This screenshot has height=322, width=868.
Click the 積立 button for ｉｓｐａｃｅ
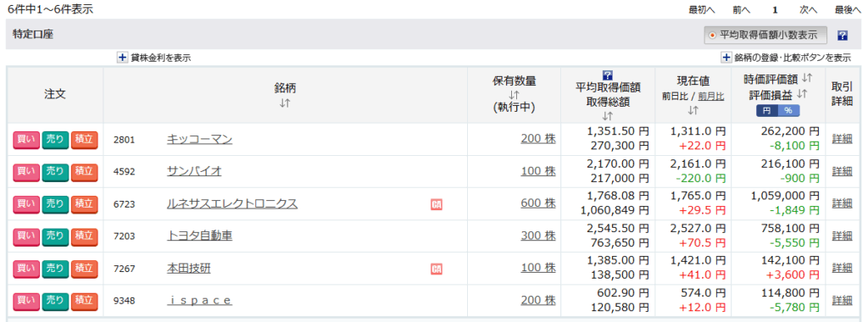tap(84, 302)
